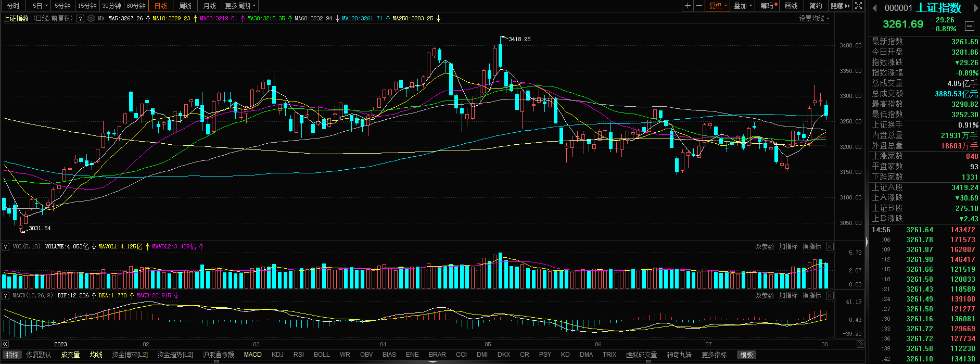Select MACD indicator in bottom bar

253,355
